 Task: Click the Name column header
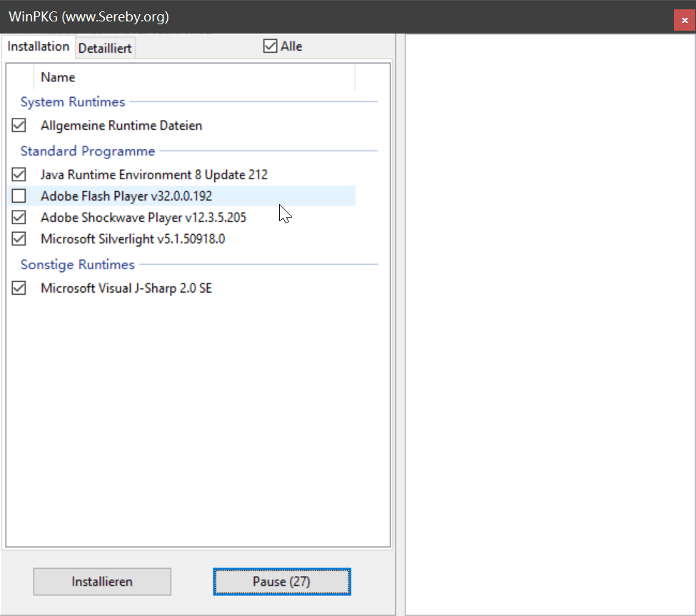[194, 77]
